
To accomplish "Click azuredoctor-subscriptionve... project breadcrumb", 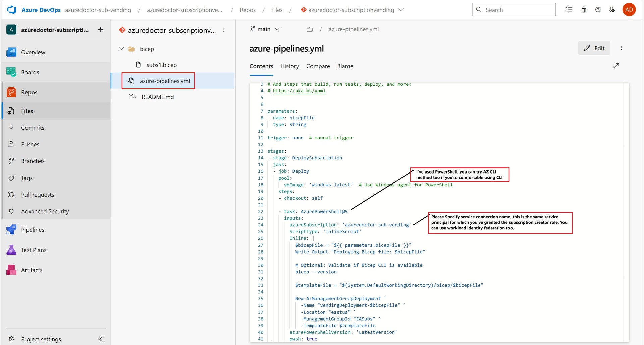I will (184, 10).
